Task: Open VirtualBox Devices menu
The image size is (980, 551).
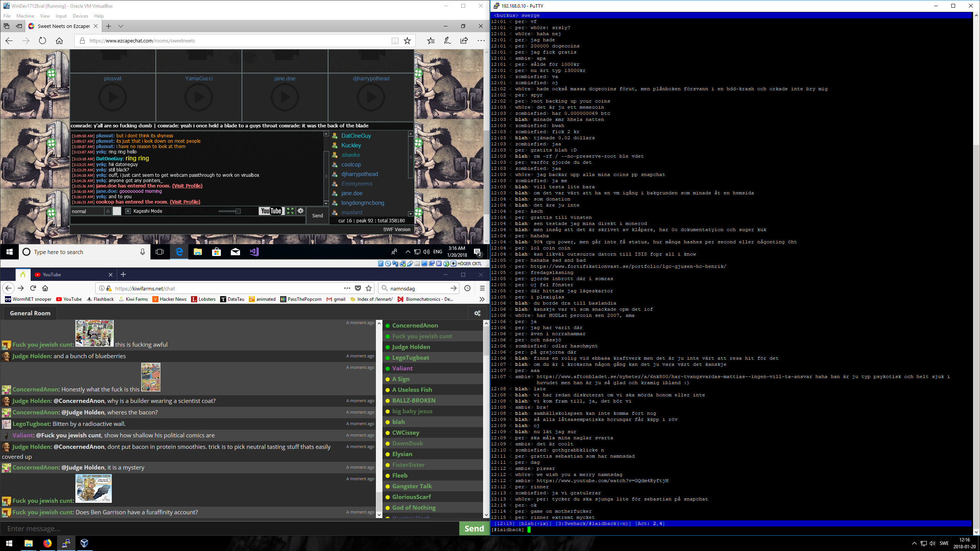Action: (80, 16)
